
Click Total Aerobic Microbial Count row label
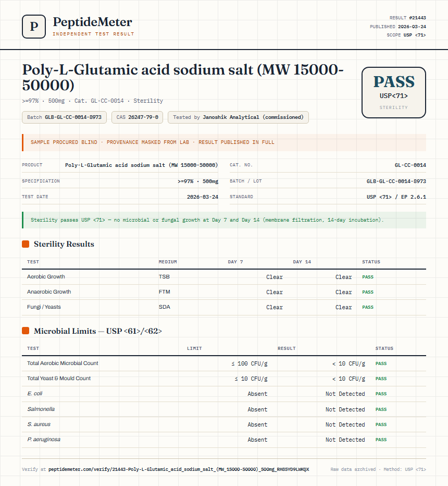(63, 363)
